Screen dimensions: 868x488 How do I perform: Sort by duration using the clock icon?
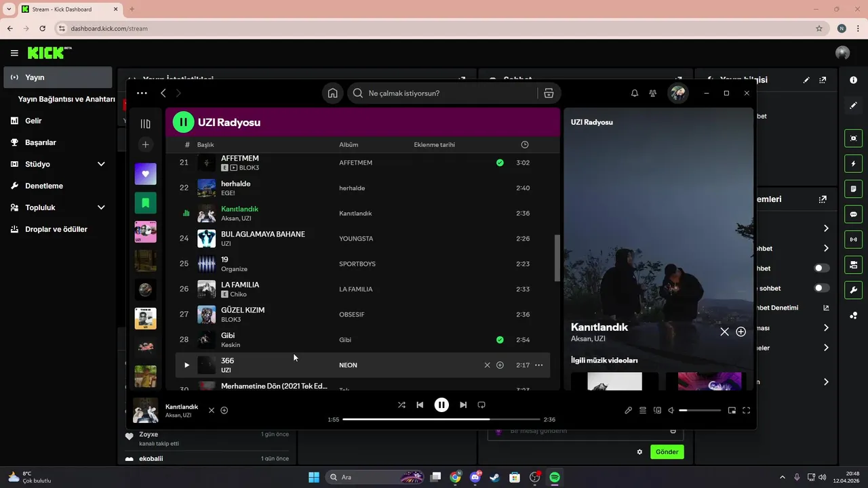pos(525,144)
